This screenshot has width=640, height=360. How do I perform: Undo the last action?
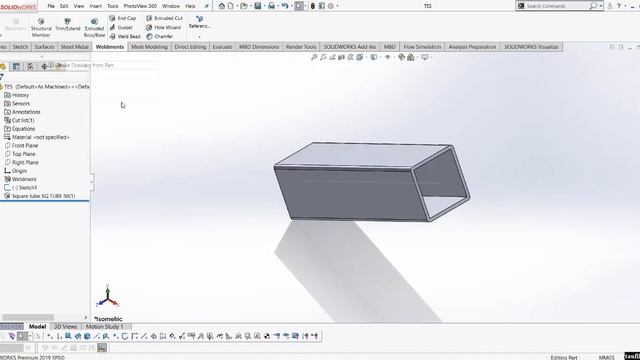coord(285,6)
